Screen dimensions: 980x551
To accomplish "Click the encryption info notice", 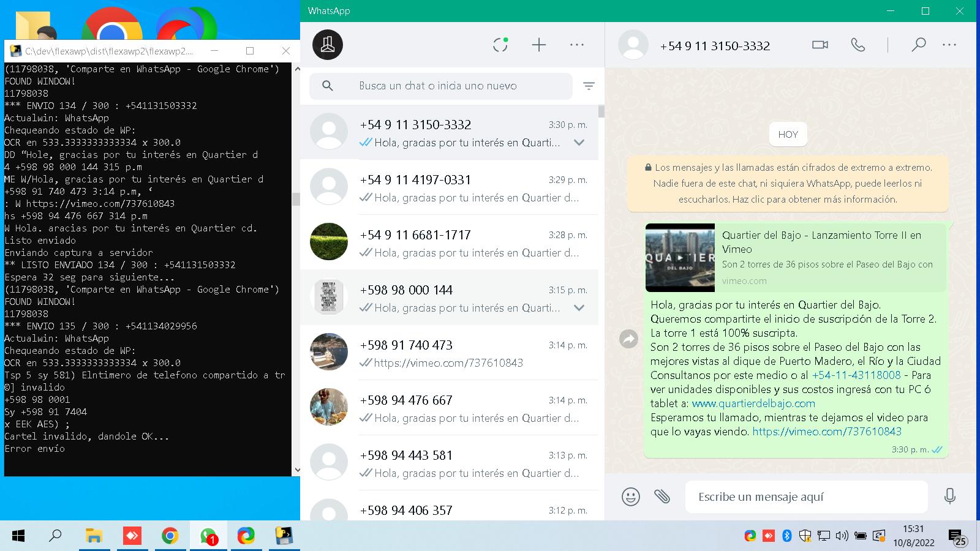I will click(788, 183).
